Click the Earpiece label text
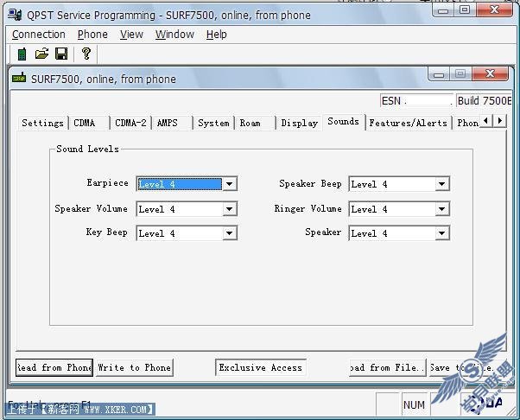Viewport: 520px width, 420px height. pos(107,183)
